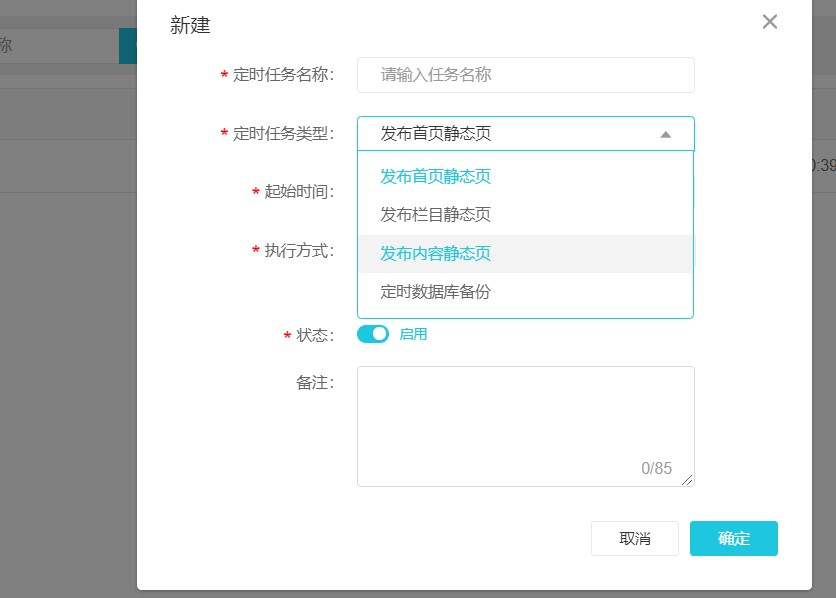This screenshot has height=598, width=836.
Task: Click the 新建 dialog title
Action: [190, 26]
